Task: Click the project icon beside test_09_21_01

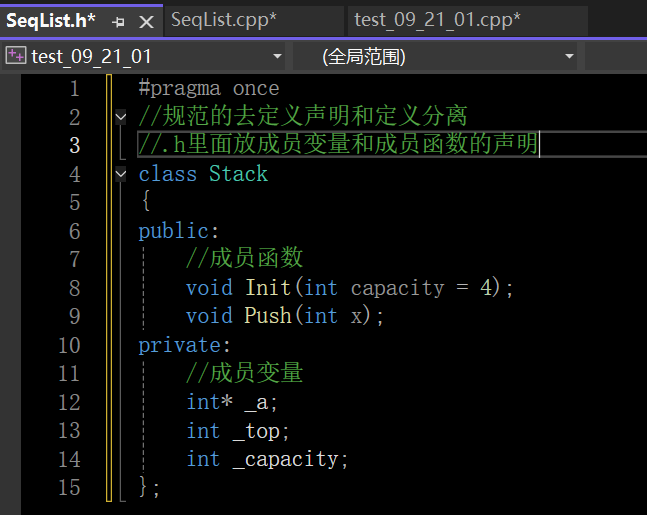Action: (x=15, y=56)
